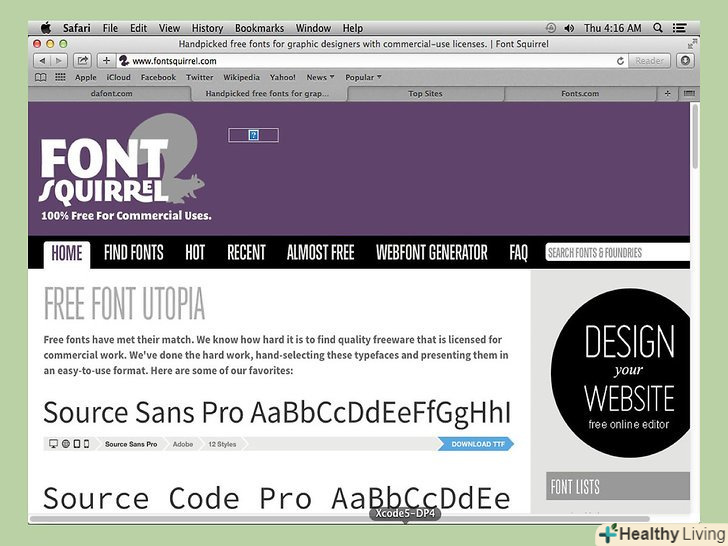
Task: Open Top Sites grid icon in bookmarks bar
Action: [x=60, y=77]
